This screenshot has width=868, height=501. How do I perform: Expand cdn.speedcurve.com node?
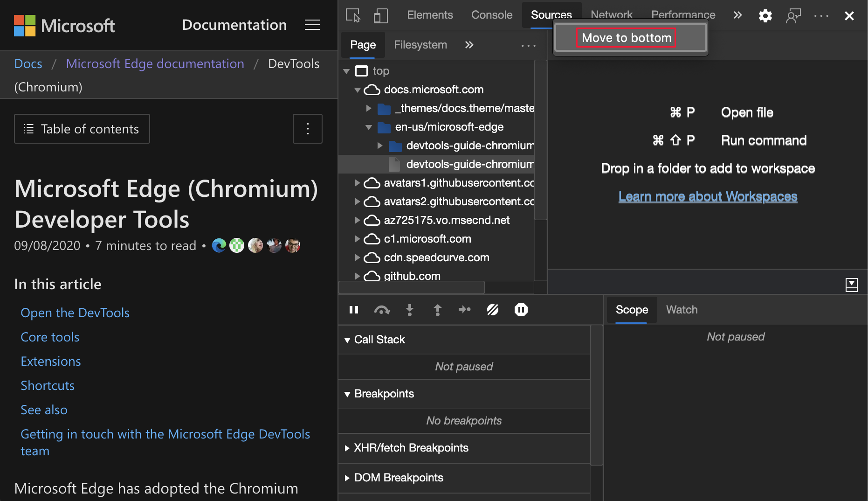pyautogui.click(x=358, y=257)
